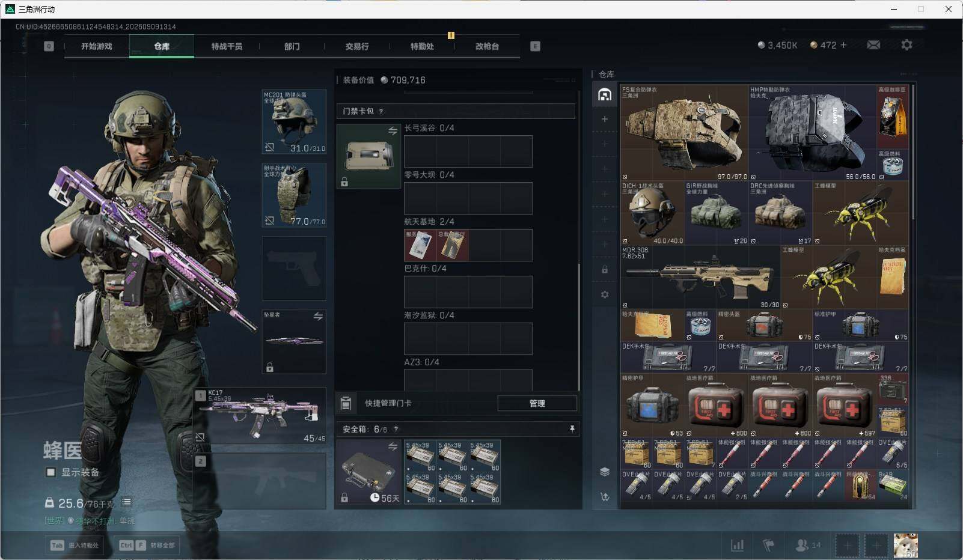Select the empty secondary weapon slot 2

pyautogui.click(x=260, y=481)
